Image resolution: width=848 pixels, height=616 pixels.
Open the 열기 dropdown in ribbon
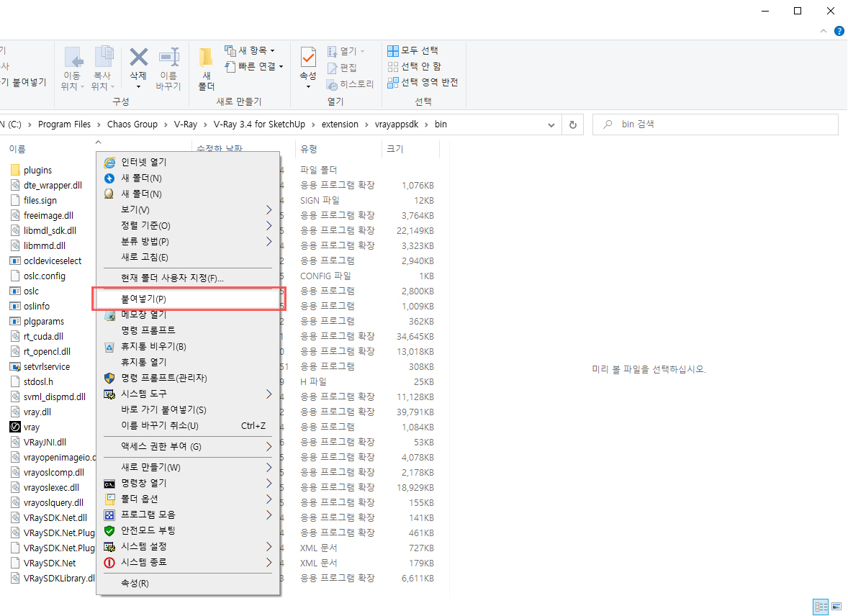pos(346,51)
